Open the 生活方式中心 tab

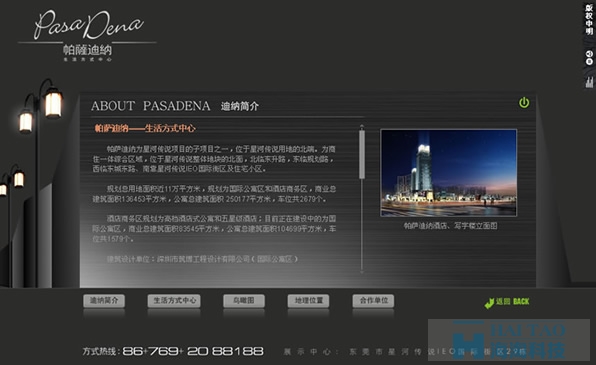(x=174, y=301)
